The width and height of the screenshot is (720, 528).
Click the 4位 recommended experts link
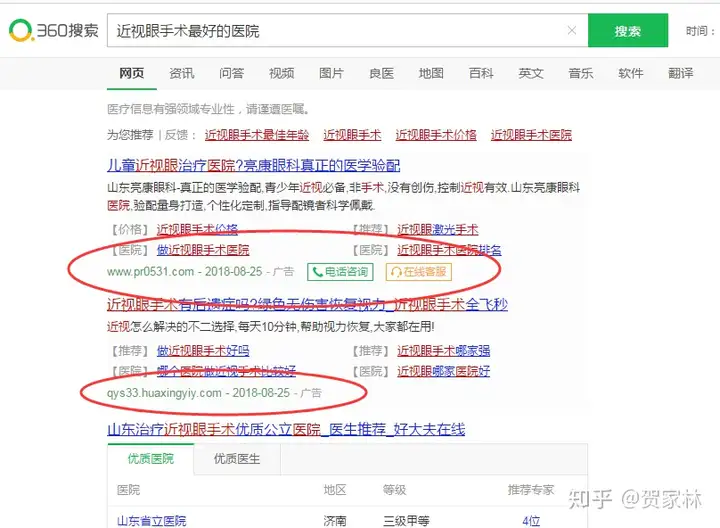click(531, 521)
